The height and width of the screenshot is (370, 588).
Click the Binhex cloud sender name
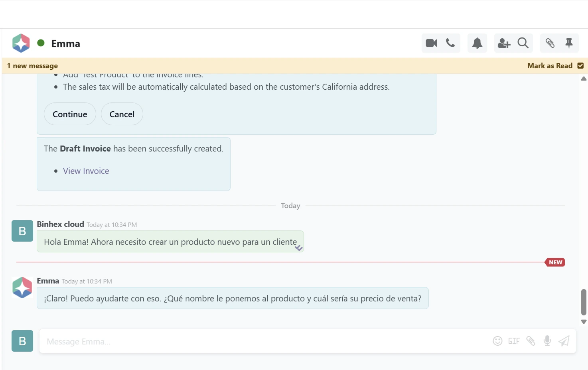point(61,224)
